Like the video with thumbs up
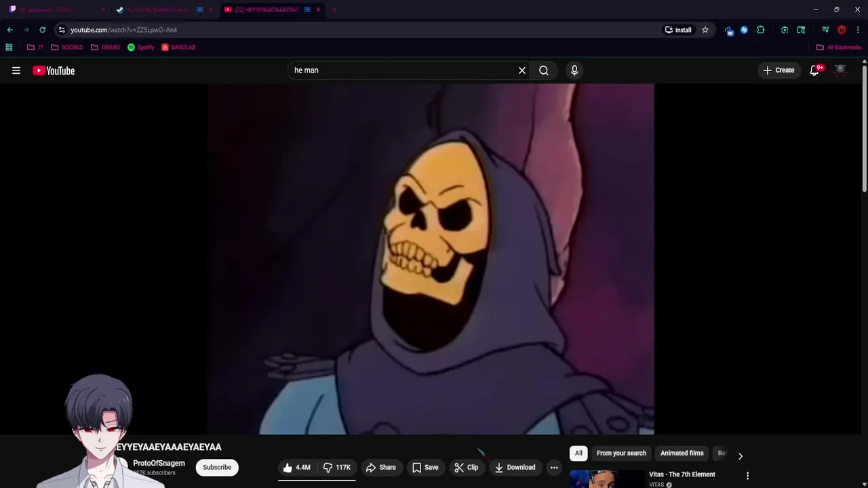Screen dimensions: 868x488 pos(296,468)
